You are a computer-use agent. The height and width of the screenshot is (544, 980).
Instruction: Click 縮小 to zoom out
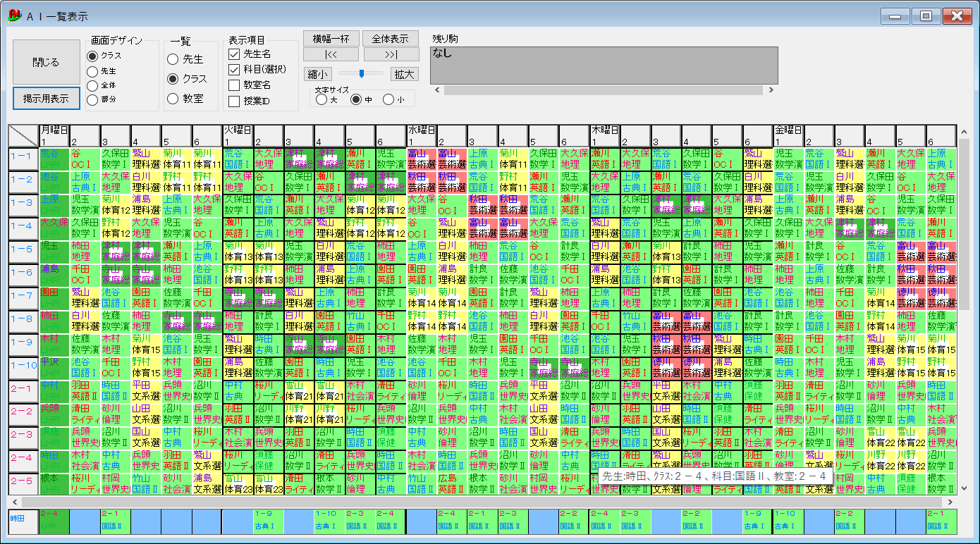pos(317,74)
